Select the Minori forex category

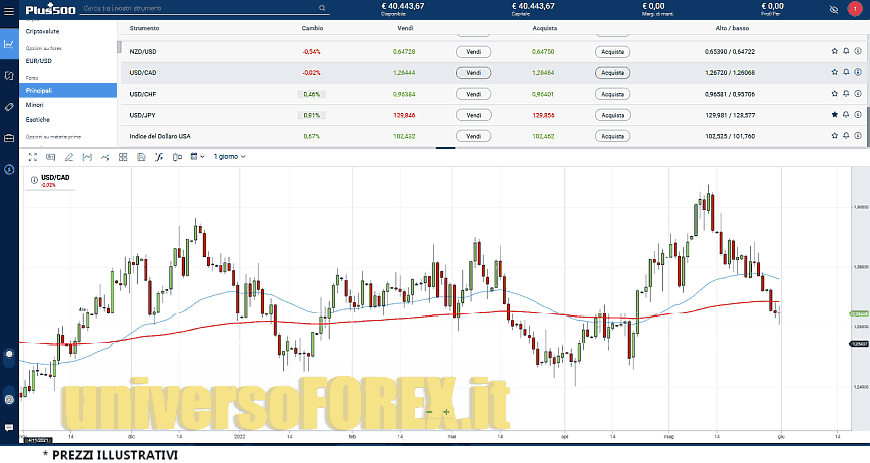coord(35,104)
